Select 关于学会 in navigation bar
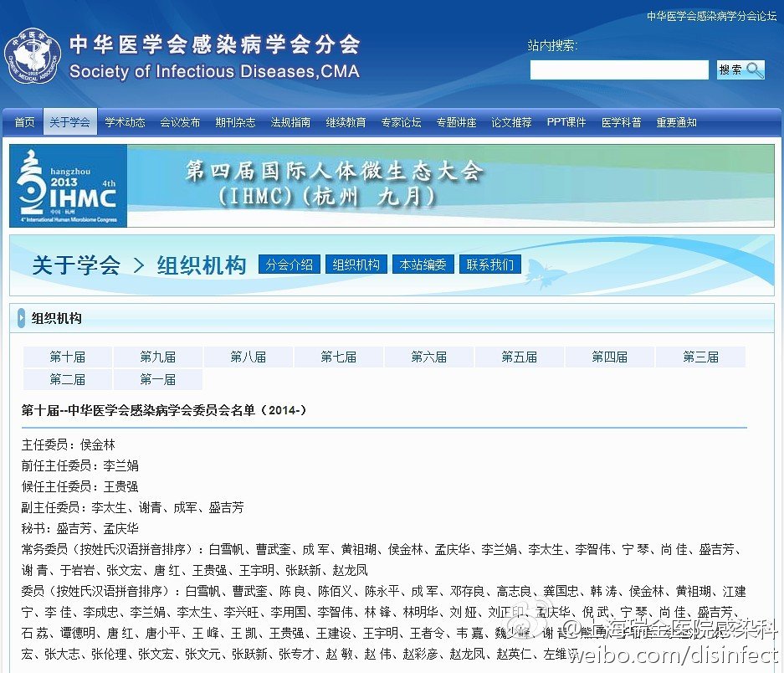Image resolution: width=784 pixels, height=673 pixels. [70, 122]
